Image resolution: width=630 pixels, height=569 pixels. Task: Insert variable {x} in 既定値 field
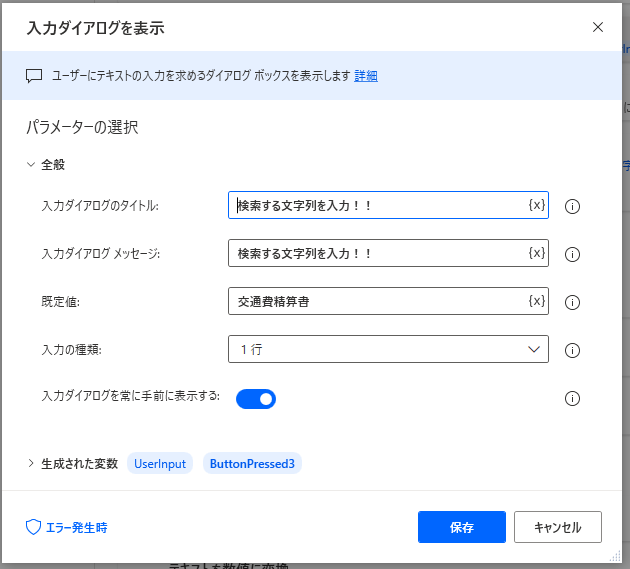coord(537,301)
